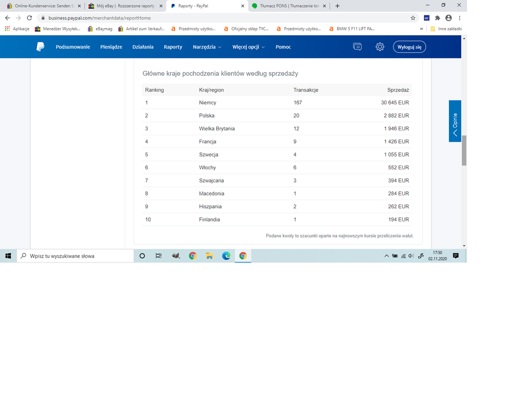Show hidden bookmarks overflow chevron
532x394 pixels.
click(424, 29)
